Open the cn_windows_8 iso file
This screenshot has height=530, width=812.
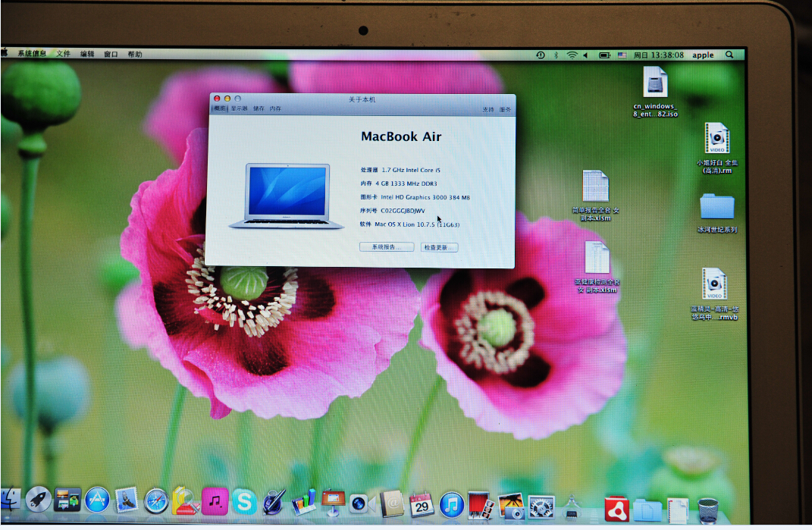(x=655, y=83)
